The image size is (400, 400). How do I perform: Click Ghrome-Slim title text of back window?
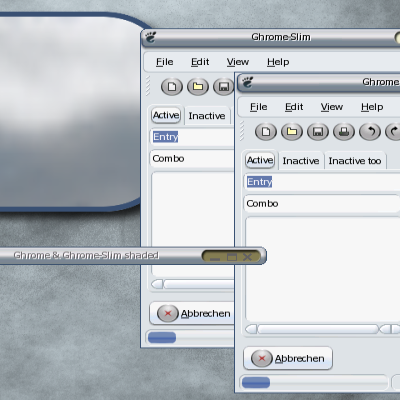click(281, 37)
